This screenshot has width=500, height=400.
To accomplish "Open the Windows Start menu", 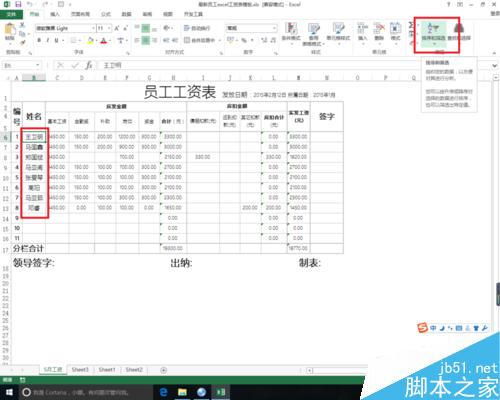I will (9, 392).
